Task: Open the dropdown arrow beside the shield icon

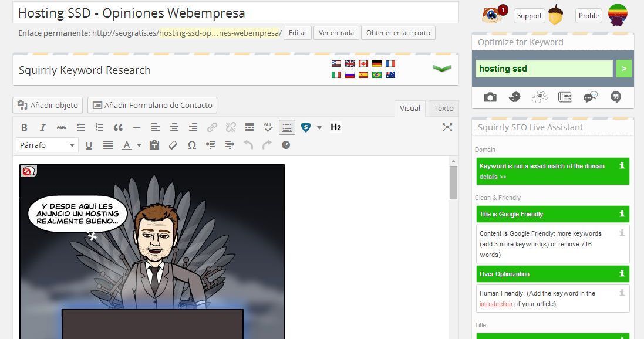Action: point(319,128)
